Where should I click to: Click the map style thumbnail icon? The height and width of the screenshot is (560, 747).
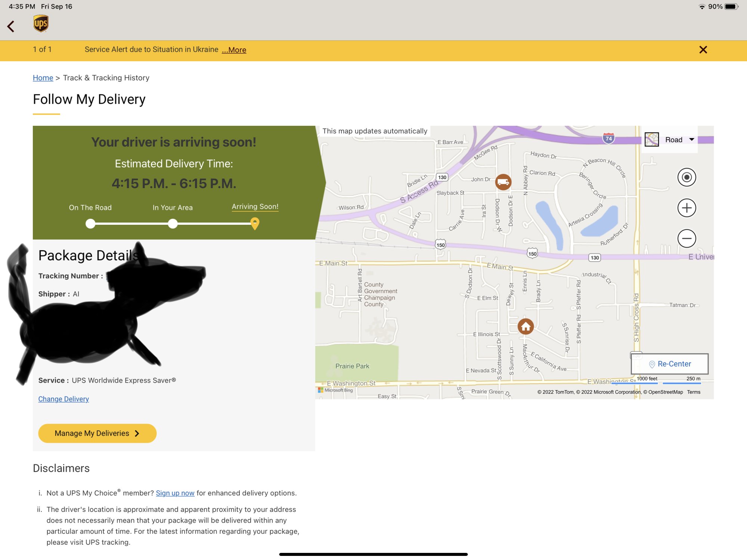click(652, 140)
